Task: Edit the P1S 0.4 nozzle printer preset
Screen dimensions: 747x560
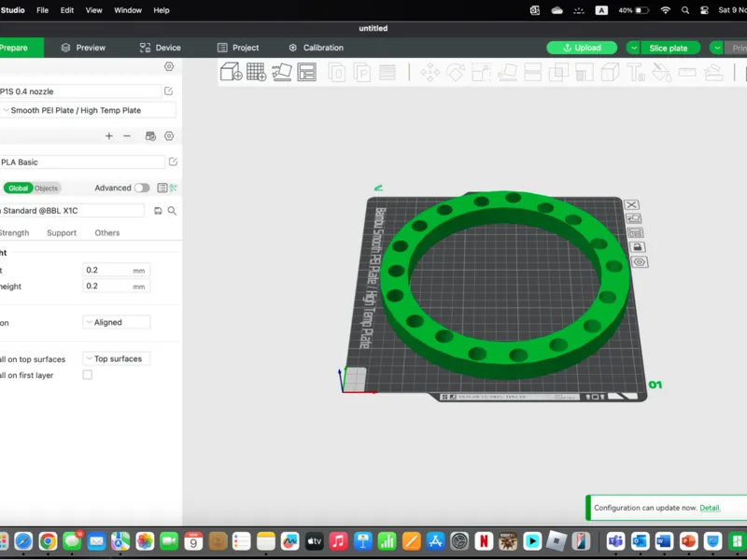Action: [x=169, y=91]
